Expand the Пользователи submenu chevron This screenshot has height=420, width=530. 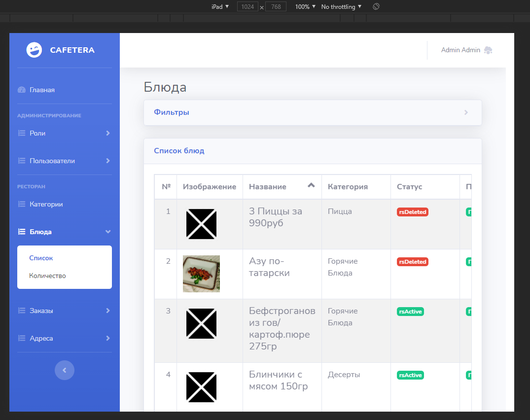(107, 161)
